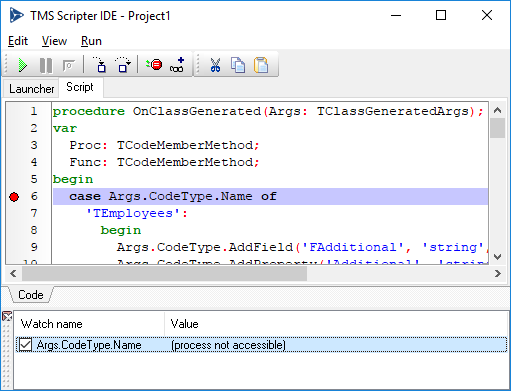511x391 pixels.
Task: Click the 'begin' keyword on line 5
Action: [x=73, y=179]
